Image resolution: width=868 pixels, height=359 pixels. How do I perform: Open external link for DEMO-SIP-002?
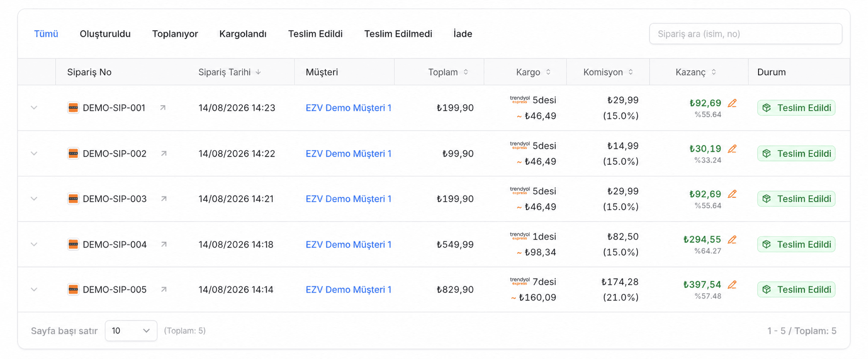coord(164,153)
